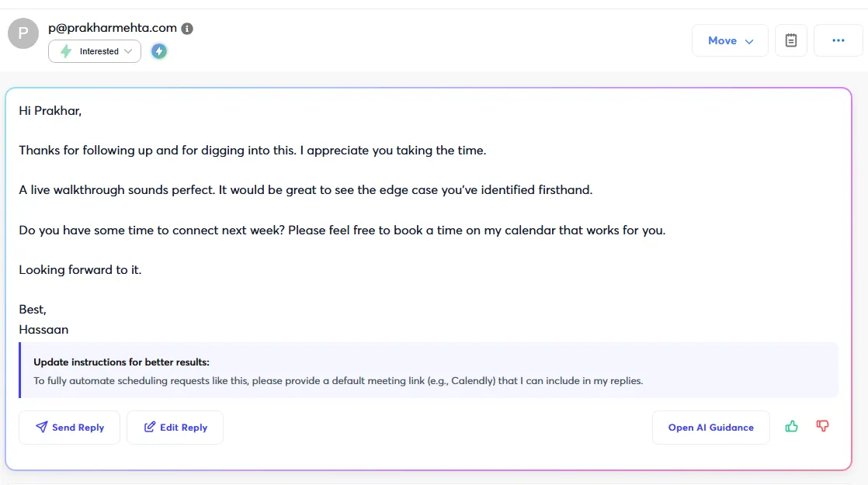Click the Open AI Guidance button
Screen dimensions: 868x485
click(711, 428)
